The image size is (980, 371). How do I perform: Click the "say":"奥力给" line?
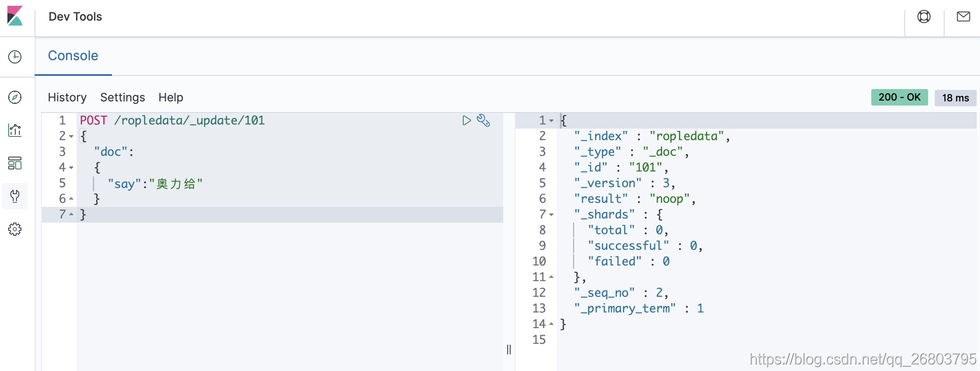155,183
